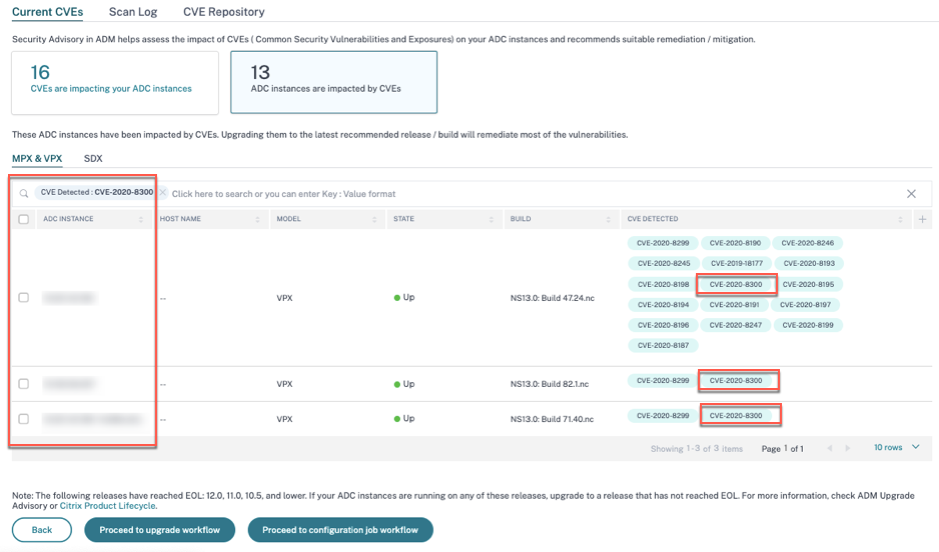
Task: Go to previous page arrow
Action: point(829,448)
